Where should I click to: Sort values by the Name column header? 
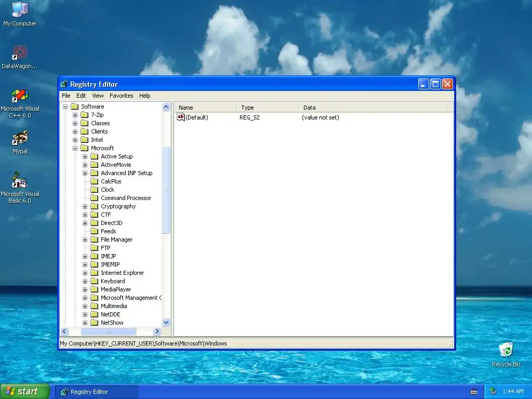[x=205, y=108]
